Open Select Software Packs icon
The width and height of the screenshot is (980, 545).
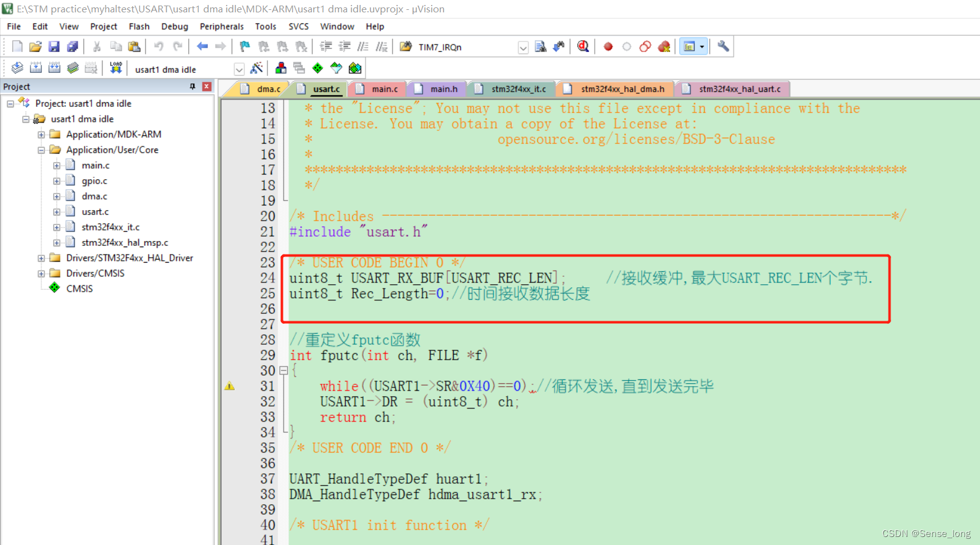point(336,68)
